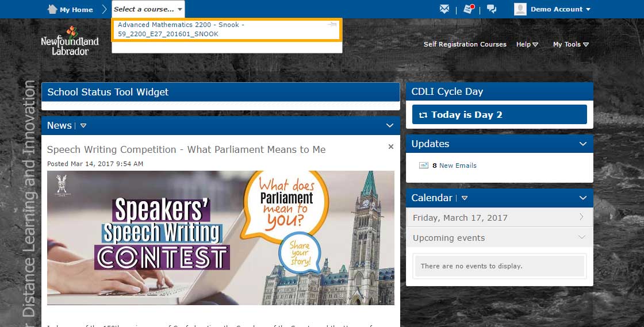
Task: Open Friday, March 17, 2017 calendar row
Action: click(x=500, y=217)
